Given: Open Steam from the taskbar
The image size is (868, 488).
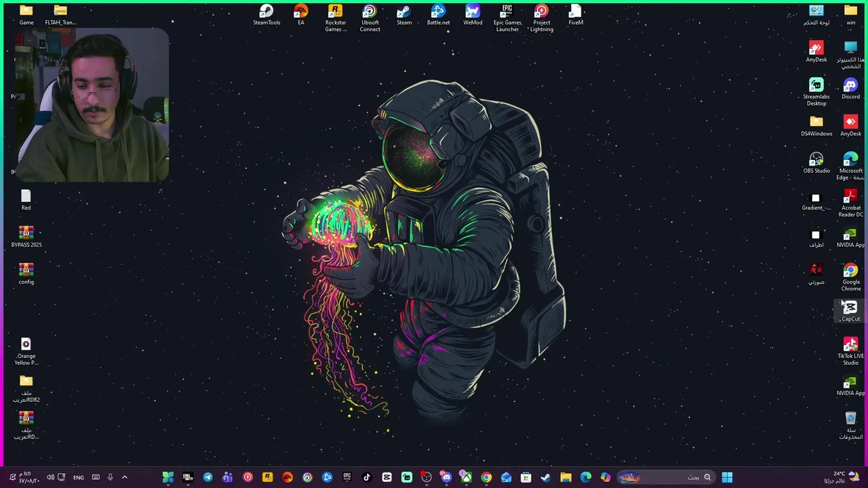Looking at the screenshot, I should point(545,477).
